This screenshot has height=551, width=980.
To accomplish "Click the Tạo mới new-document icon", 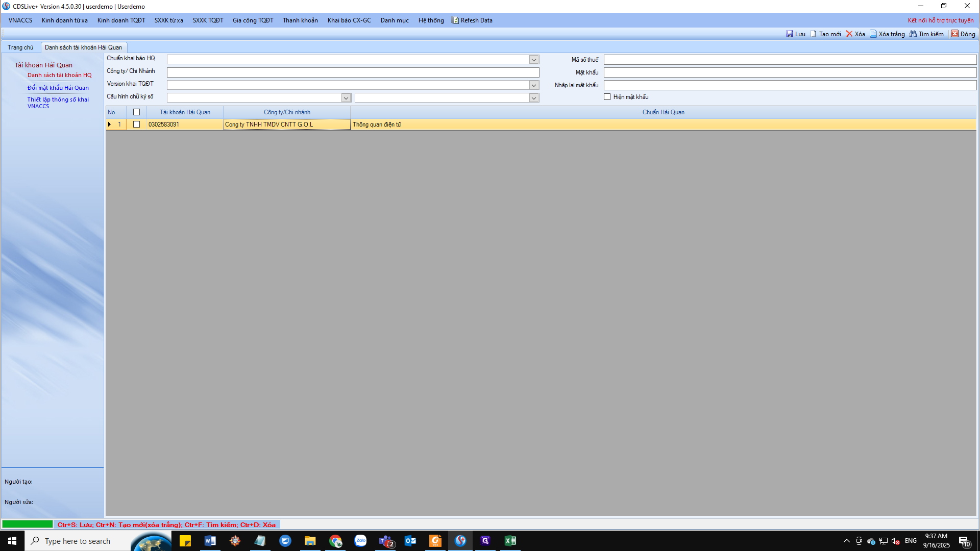I will [814, 34].
